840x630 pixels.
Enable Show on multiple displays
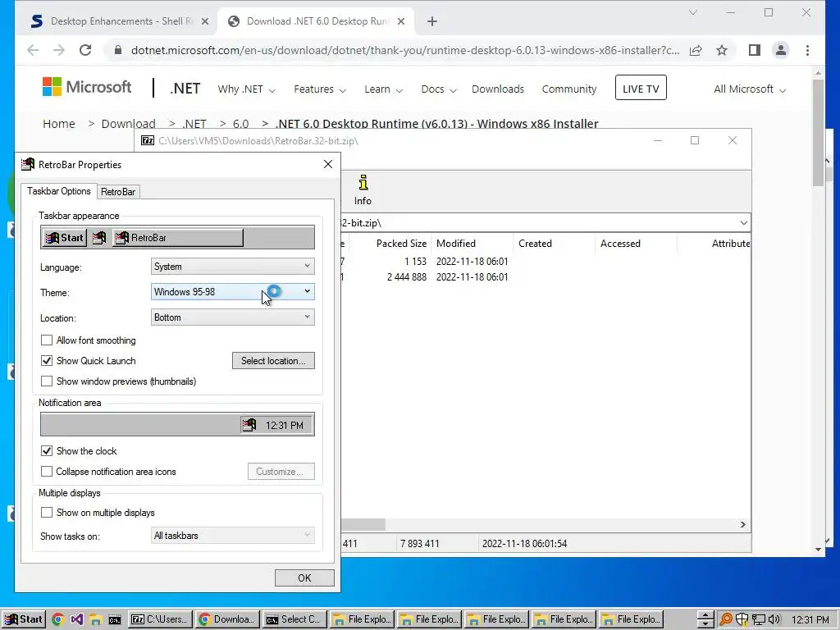point(47,512)
